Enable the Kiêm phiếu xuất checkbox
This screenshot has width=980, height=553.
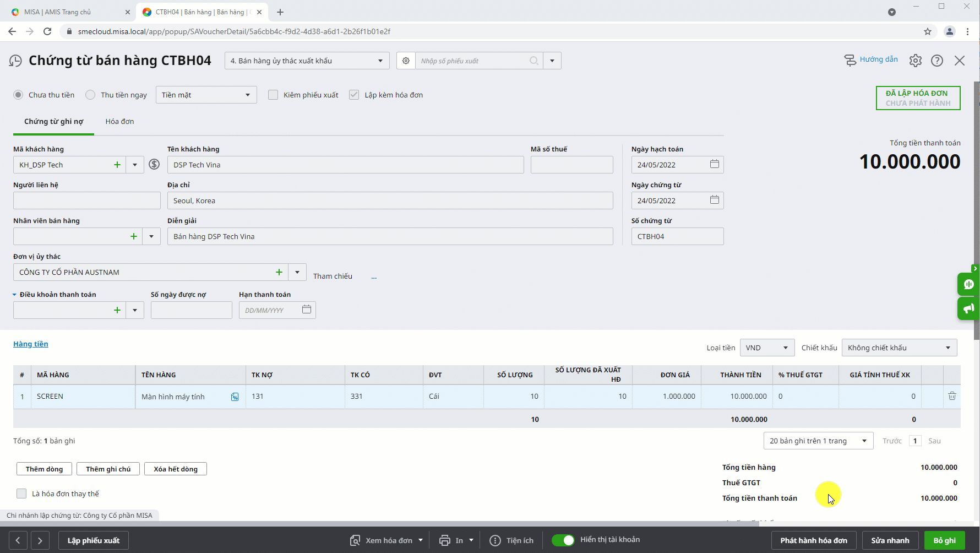tap(273, 95)
